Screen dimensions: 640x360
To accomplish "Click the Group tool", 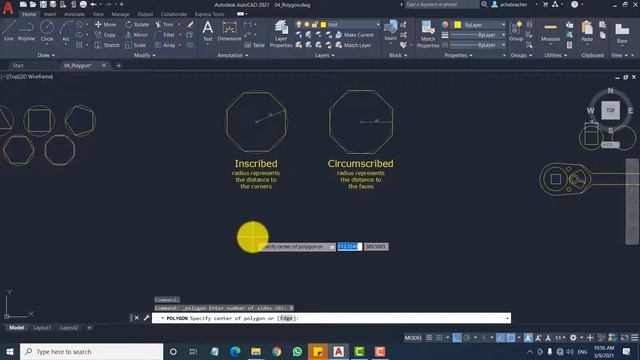I will click(516, 31).
